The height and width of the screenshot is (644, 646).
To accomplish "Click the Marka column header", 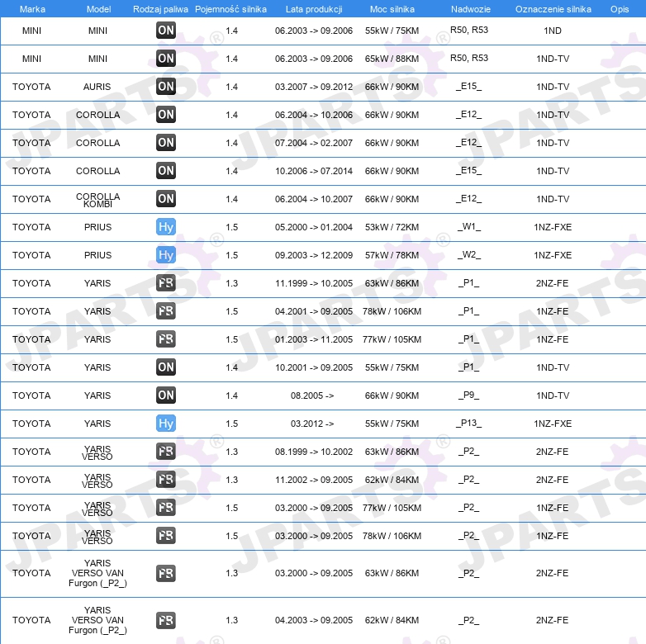I will tap(32, 9).
